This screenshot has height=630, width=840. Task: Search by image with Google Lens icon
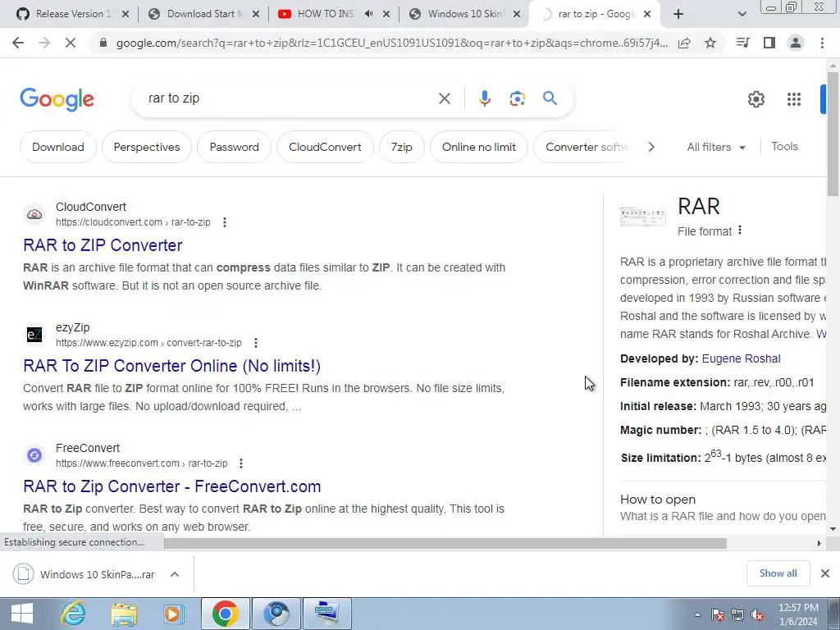(x=517, y=98)
